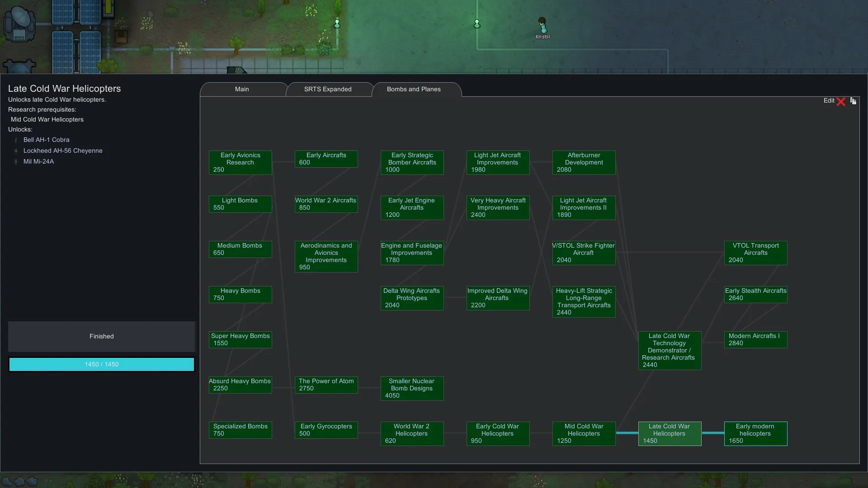
Task: Click the 1450 / 1450 research progress bar
Action: [x=102, y=365]
